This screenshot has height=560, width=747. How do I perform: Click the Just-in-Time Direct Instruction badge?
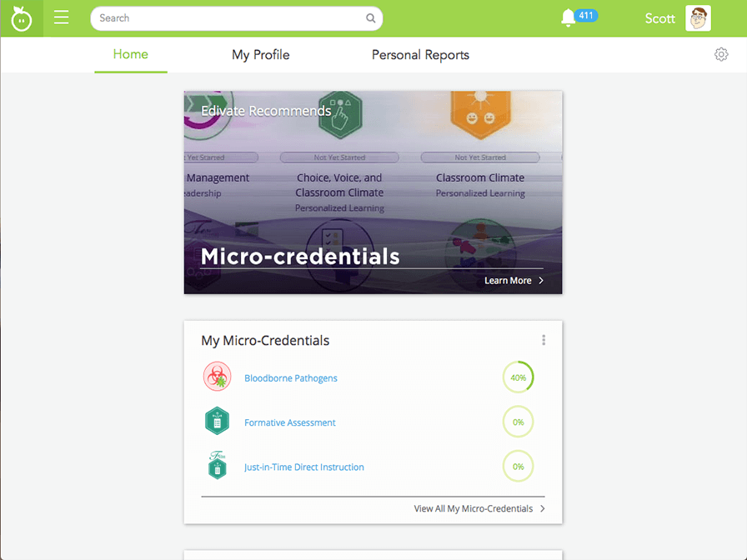(x=218, y=465)
